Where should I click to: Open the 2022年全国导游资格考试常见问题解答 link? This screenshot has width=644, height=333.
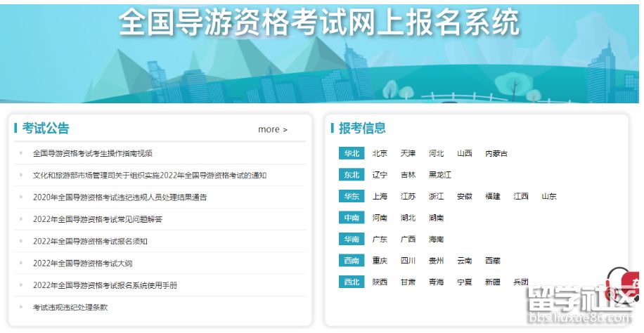(97, 219)
